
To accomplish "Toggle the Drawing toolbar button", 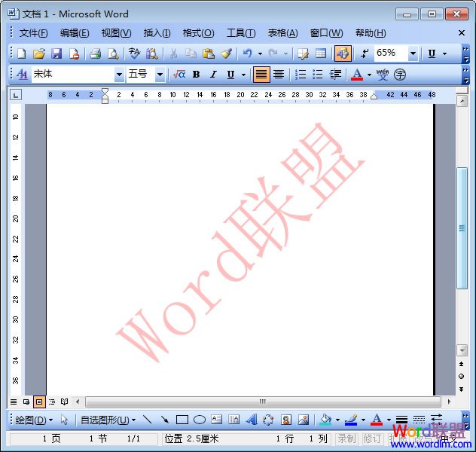I will point(343,53).
